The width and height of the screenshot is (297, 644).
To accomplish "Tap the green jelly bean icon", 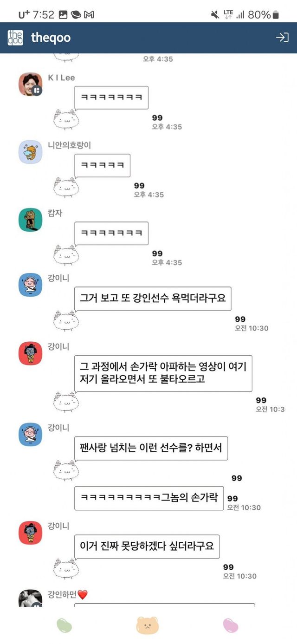I will tap(65, 625).
